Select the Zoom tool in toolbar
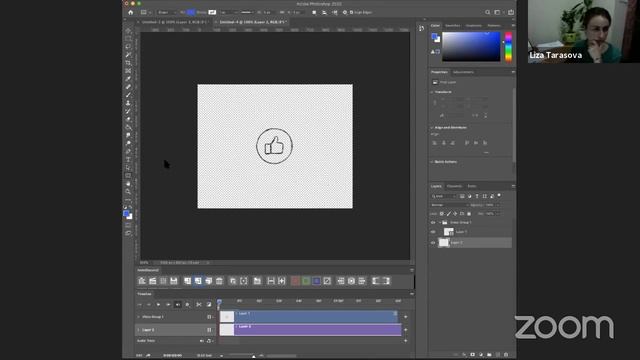The height and width of the screenshot is (360, 640). [x=128, y=192]
